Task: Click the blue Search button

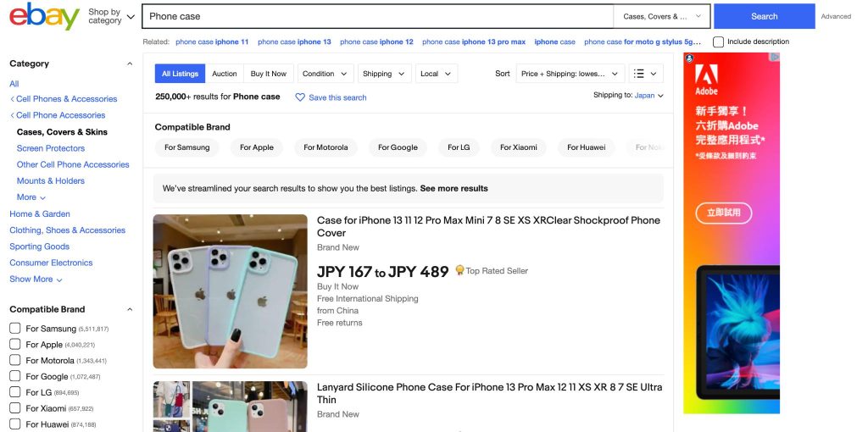Action: click(764, 16)
